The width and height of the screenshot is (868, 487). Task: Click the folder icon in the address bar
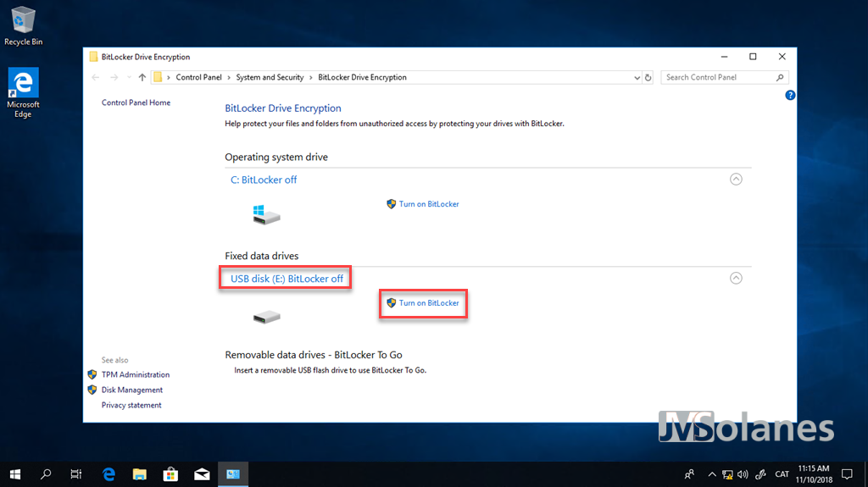coord(158,77)
